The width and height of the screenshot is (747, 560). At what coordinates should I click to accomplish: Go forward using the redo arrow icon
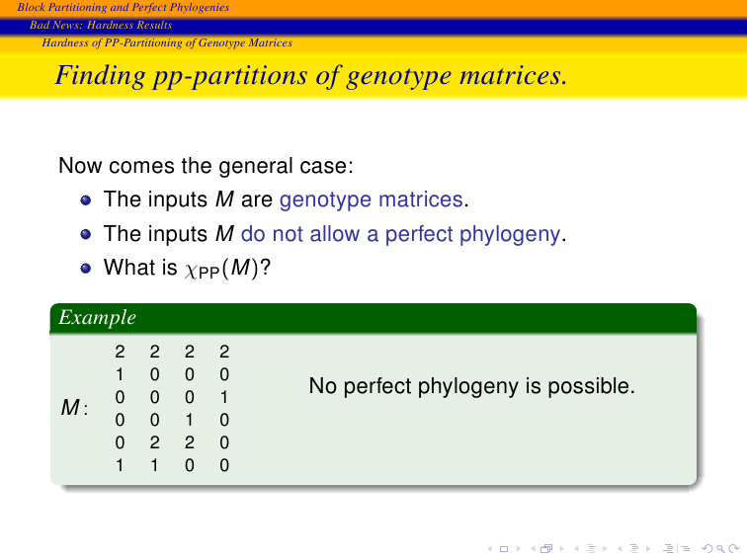click(734, 548)
